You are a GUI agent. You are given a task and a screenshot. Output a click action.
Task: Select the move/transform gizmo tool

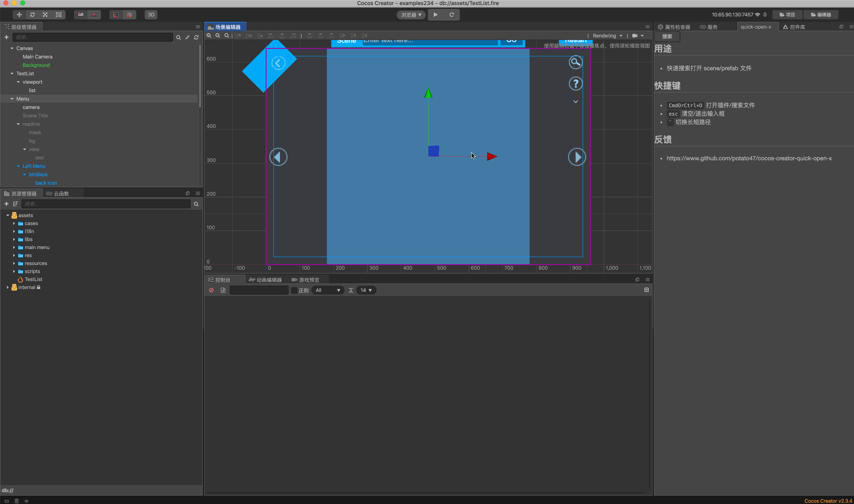[x=19, y=14]
